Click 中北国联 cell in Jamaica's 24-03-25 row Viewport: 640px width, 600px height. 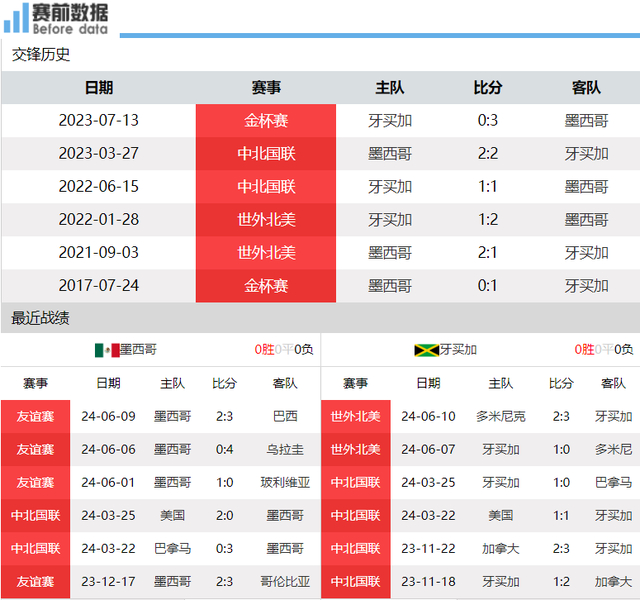point(356,483)
